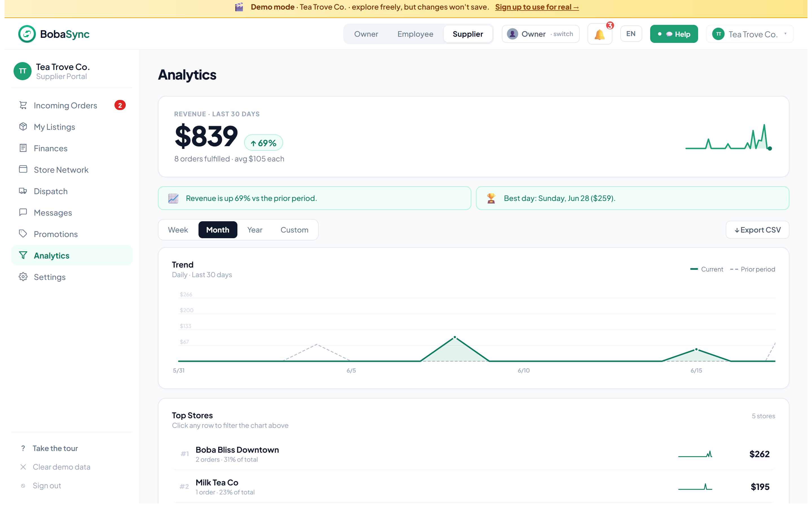The image size is (812, 508).
Task: Open Promotions page
Action: (72, 234)
